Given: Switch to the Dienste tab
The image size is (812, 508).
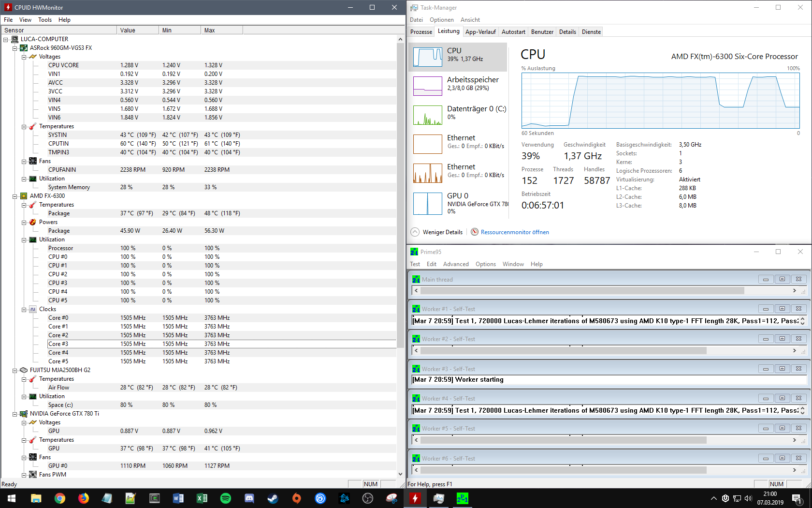Looking at the screenshot, I should [591, 32].
